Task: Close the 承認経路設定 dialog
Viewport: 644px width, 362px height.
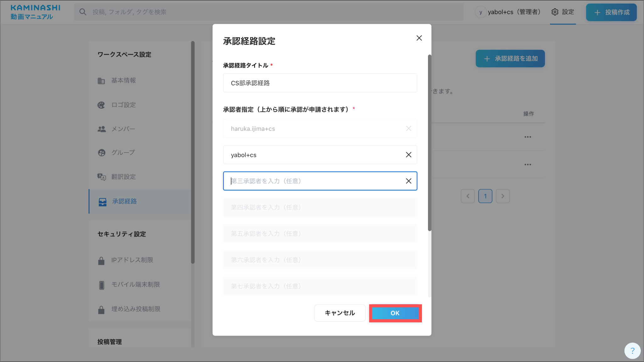Action: point(419,38)
